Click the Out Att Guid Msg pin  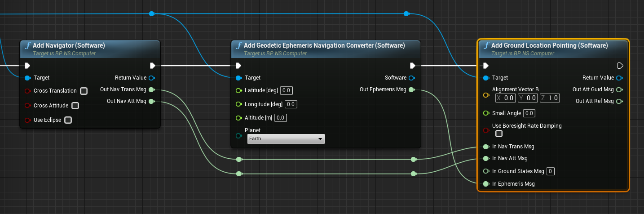click(x=620, y=89)
